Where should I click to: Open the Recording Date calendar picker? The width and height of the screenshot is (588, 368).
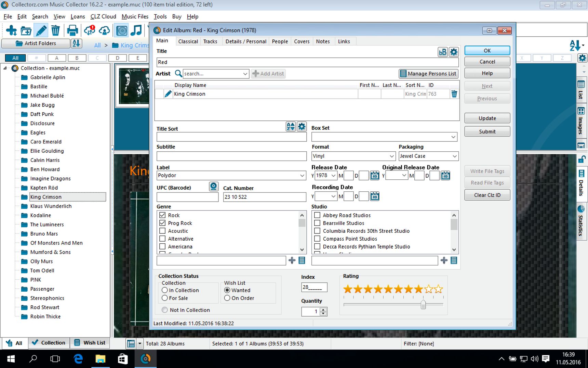375,196
